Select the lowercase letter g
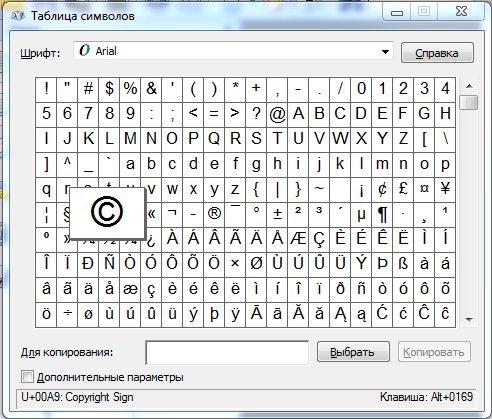Image resolution: width=492 pixels, height=419 pixels. (x=256, y=164)
